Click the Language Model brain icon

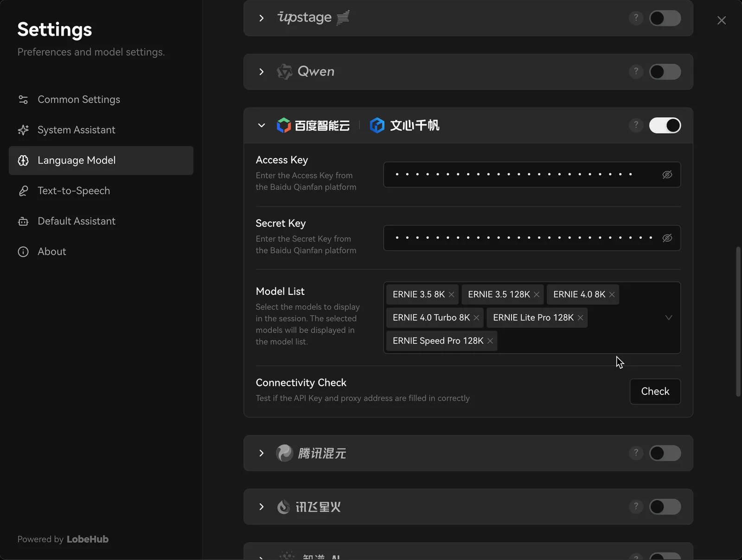coord(23,160)
